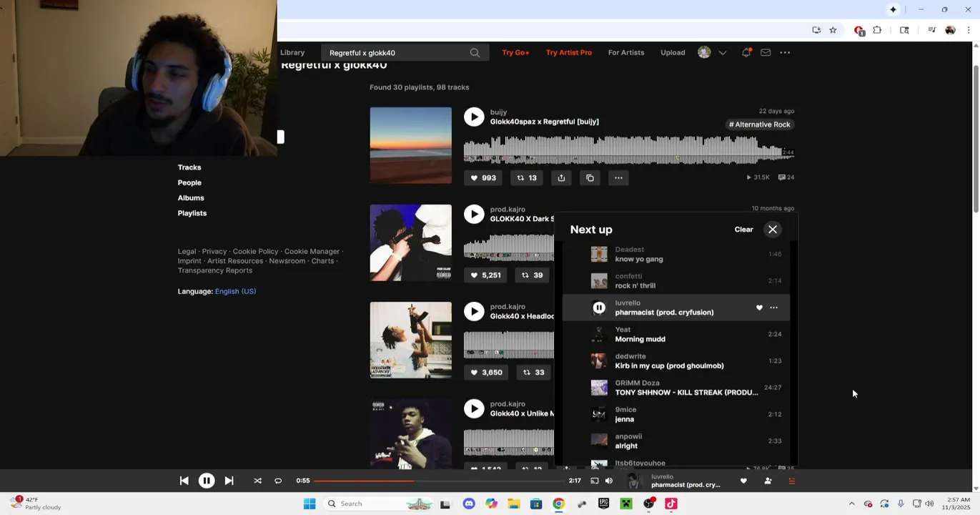980x515 pixels.
Task: Open More options for the buijy track
Action: [618, 178]
